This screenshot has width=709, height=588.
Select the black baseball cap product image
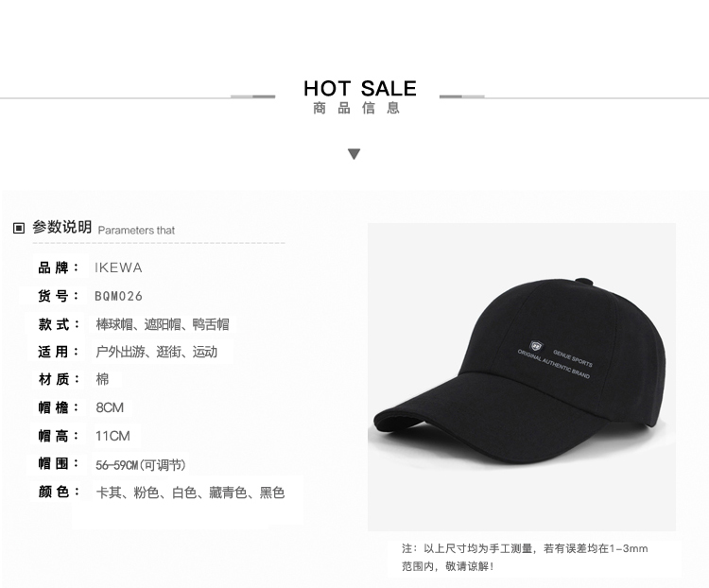pos(521,377)
